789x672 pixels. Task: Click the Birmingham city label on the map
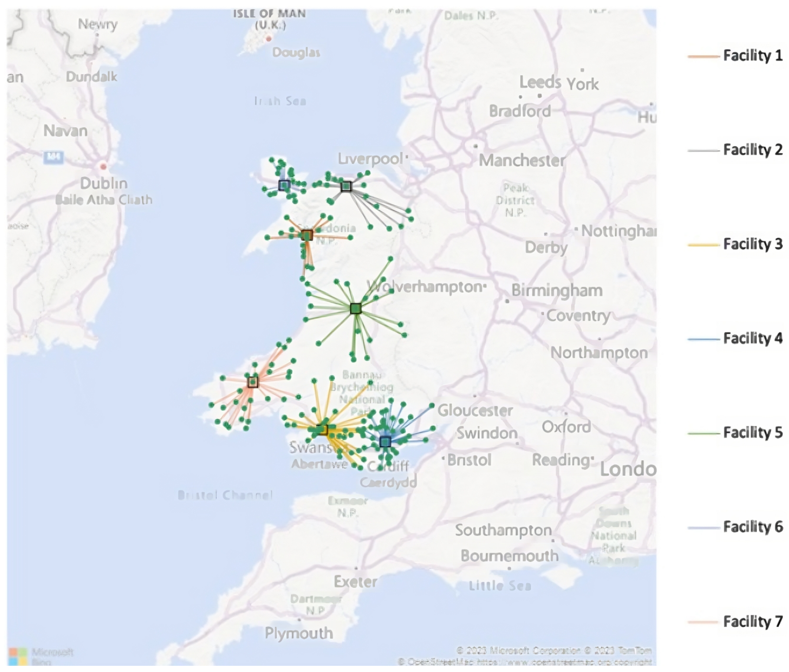pos(557,290)
